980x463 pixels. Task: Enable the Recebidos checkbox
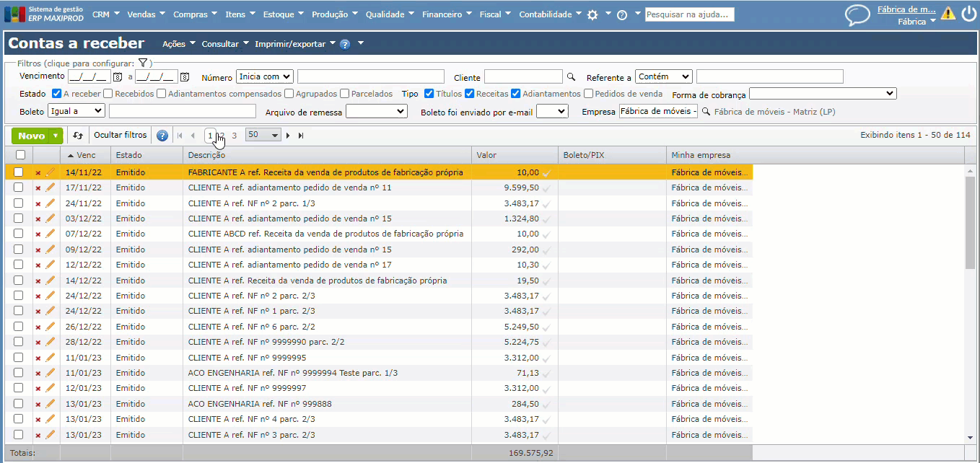click(108, 94)
